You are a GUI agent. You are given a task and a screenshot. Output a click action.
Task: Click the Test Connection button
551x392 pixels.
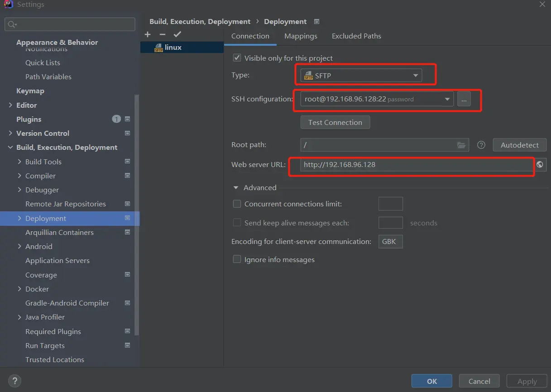tap(335, 123)
